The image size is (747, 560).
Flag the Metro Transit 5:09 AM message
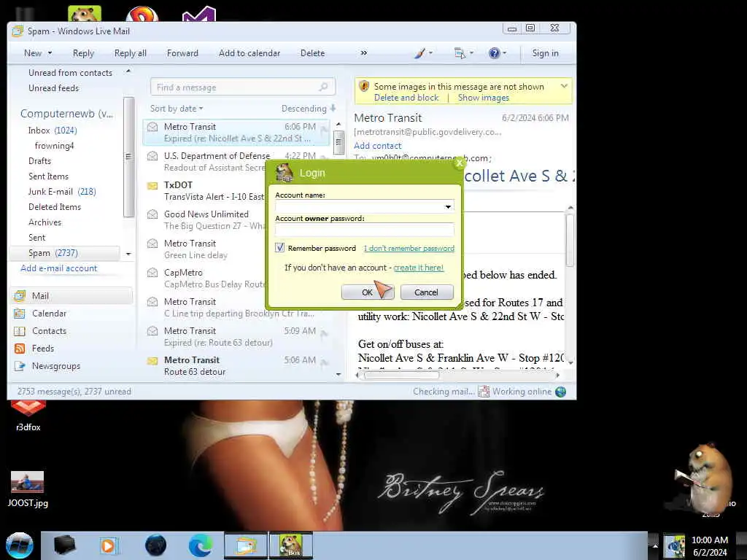pyautogui.click(x=324, y=334)
